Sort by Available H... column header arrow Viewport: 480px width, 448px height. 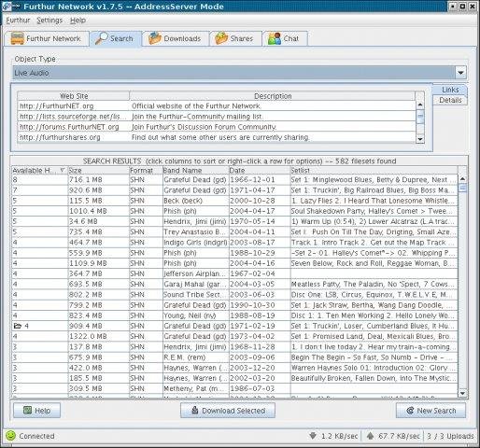(63, 170)
